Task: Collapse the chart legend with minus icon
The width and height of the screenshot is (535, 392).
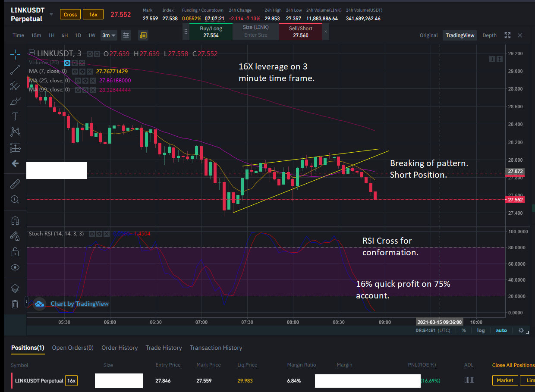Action: pos(31,52)
